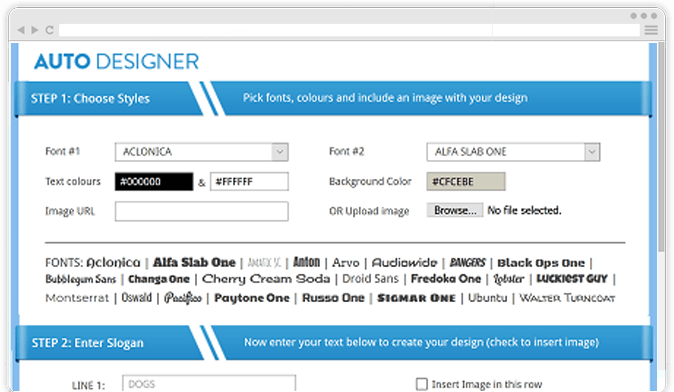This screenshot has width=674, height=392.
Task: Focus the browser address bar
Action: 349,30
